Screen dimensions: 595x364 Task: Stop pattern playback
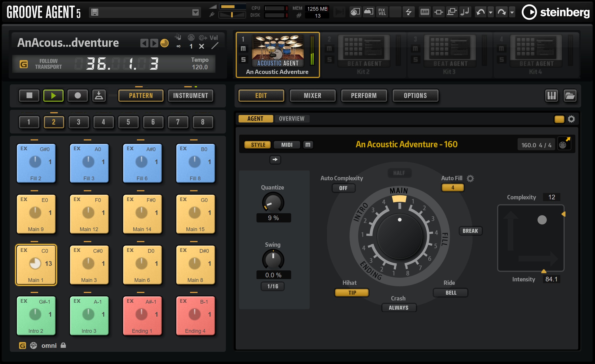pyautogui.click(x=29, y=96)
